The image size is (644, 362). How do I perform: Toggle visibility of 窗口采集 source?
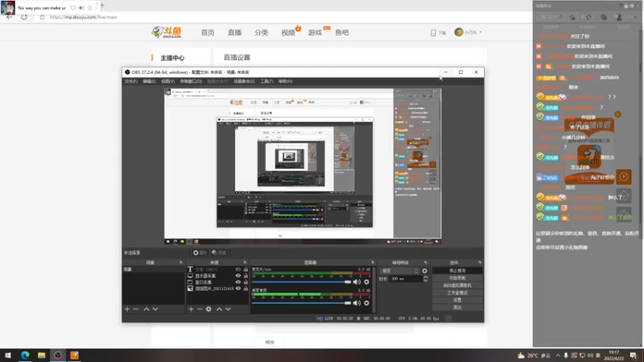[x=237, y=282]
